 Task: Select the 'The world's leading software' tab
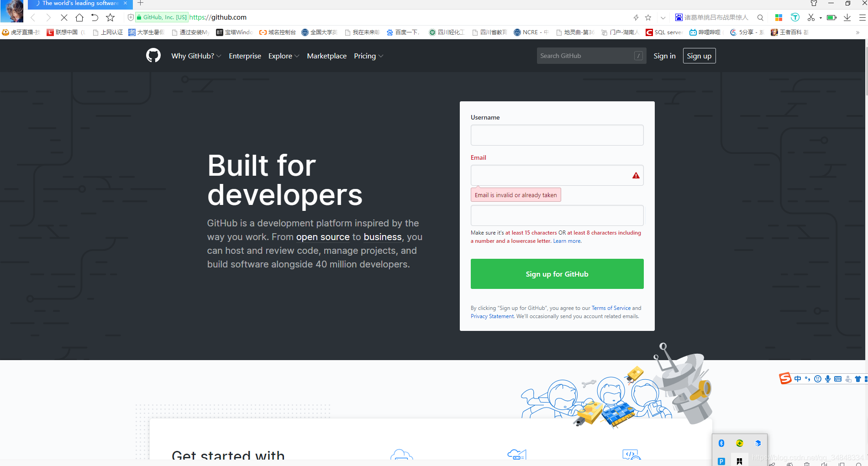point(80,4)
